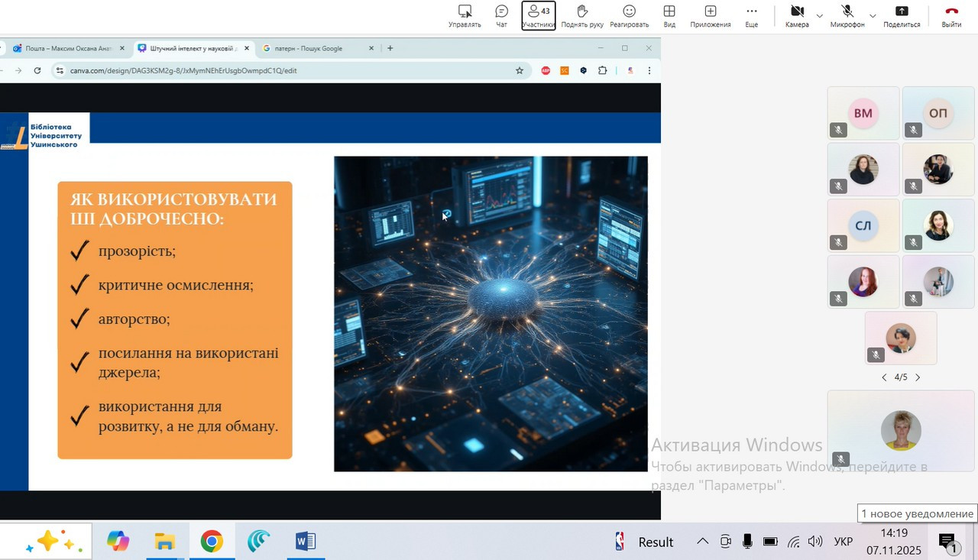The height and width of the screenshot is (560, 978).
Task: Expand camera options dropdown arrow
Action: pos(820,15)
